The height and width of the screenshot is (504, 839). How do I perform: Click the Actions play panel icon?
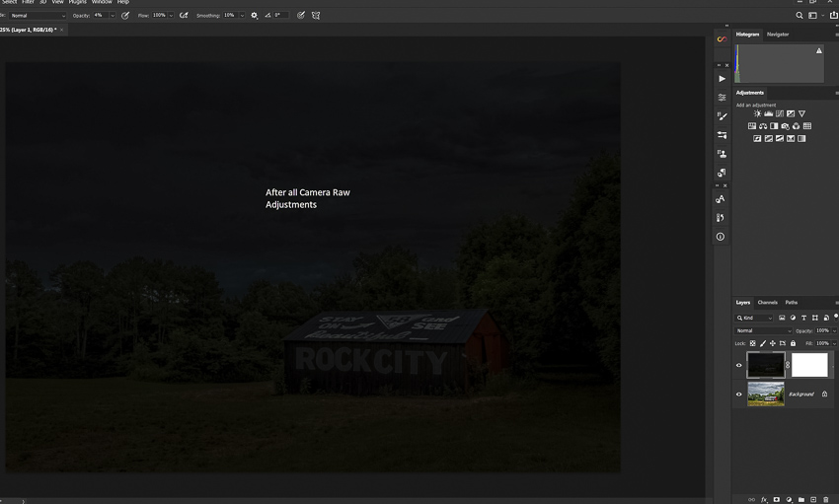click(722, 78)
